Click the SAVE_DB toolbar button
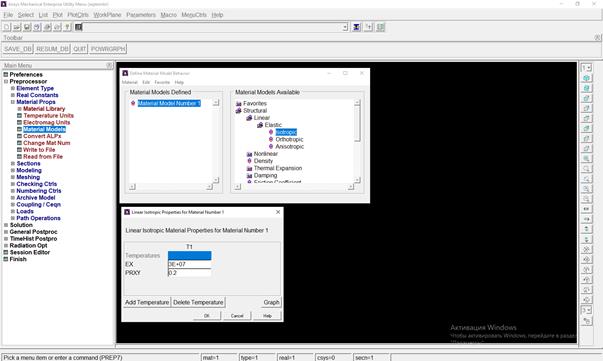 coord(18,49)
